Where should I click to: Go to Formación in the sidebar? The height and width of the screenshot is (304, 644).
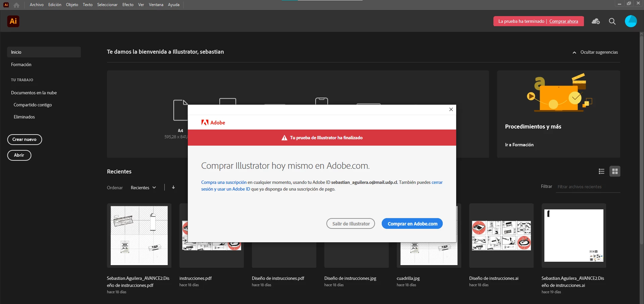coord(21,65)
